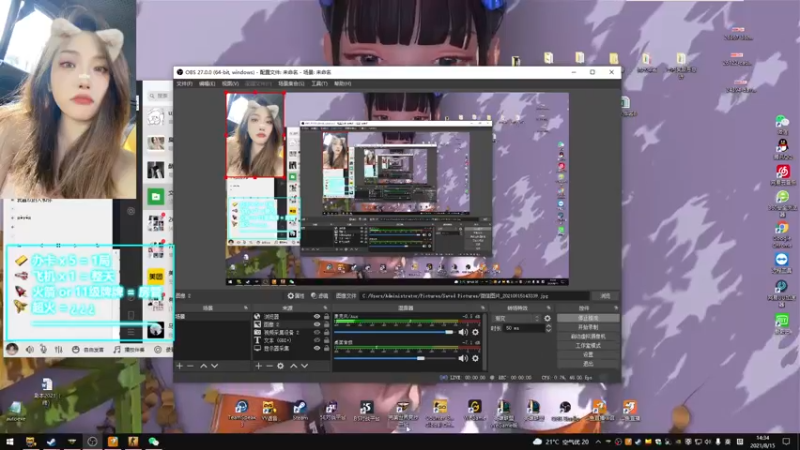Viewport: 800px width, 450px height.
Task: Toggle lock on Display Capture source
Action: pyautogui.click(x=327, y=348)
